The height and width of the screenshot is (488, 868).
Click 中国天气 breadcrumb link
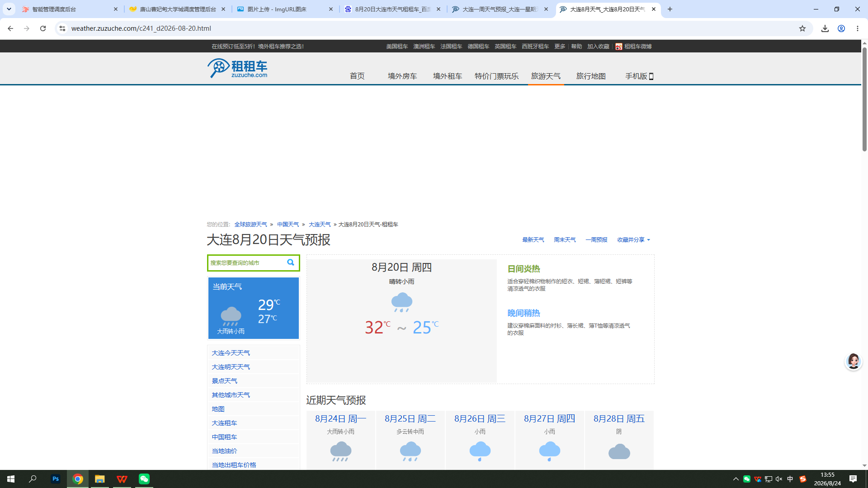click(x=288, y=225)
